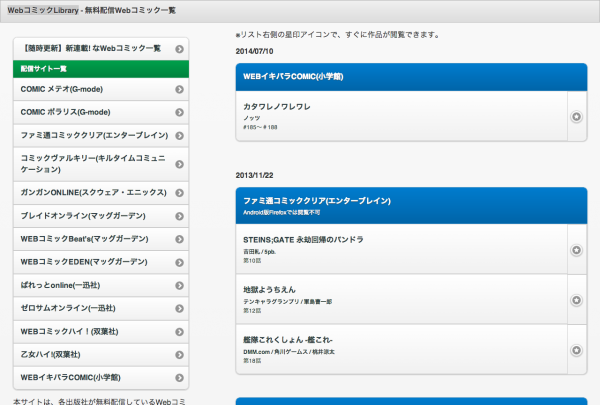This screenshot has height=405, width=600.
Task: Click star icon for カタワレノワレワレ
Action: pos(577,116)
